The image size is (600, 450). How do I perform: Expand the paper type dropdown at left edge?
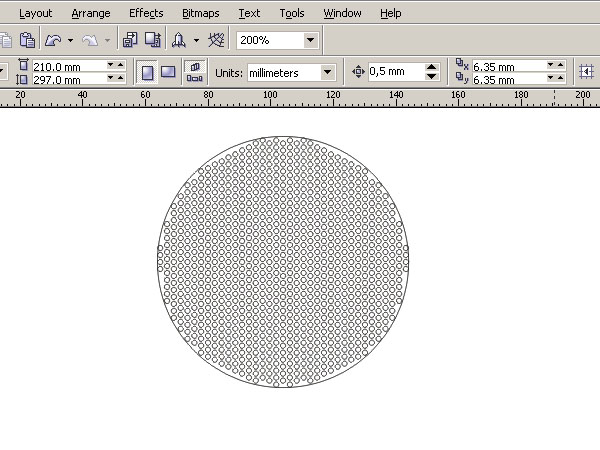2,72
